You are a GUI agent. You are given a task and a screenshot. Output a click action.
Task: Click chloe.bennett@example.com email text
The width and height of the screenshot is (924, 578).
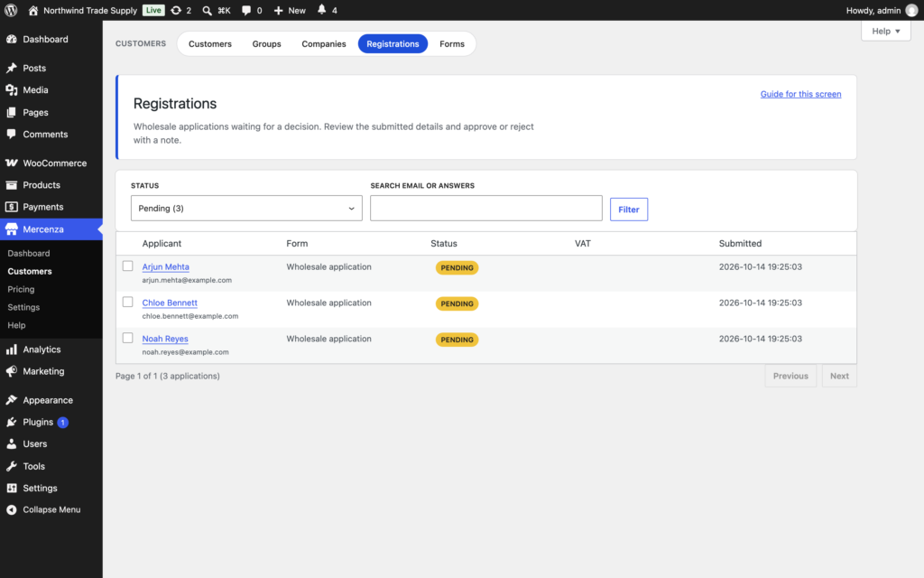pos(190,316)
